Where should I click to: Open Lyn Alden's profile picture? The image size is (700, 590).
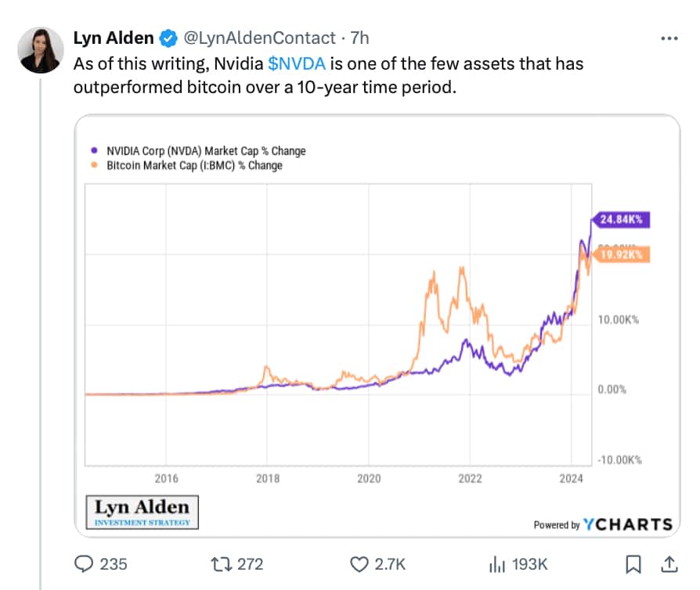pyautogui.click(x=41, y=50)
